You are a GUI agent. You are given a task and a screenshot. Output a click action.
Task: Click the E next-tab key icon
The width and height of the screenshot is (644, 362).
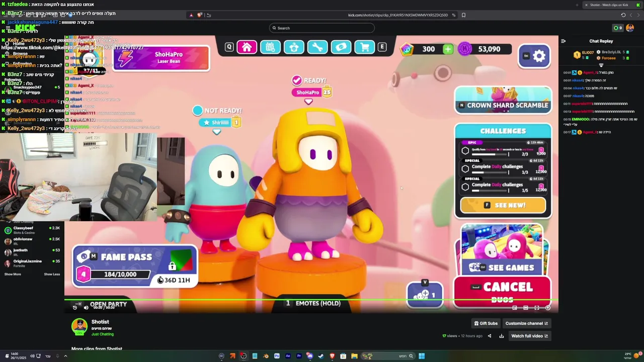[x=382, y=47]
